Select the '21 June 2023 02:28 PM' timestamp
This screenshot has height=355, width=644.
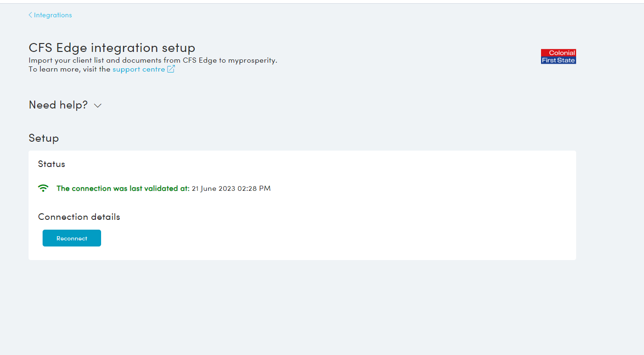[x=231, y=188]
